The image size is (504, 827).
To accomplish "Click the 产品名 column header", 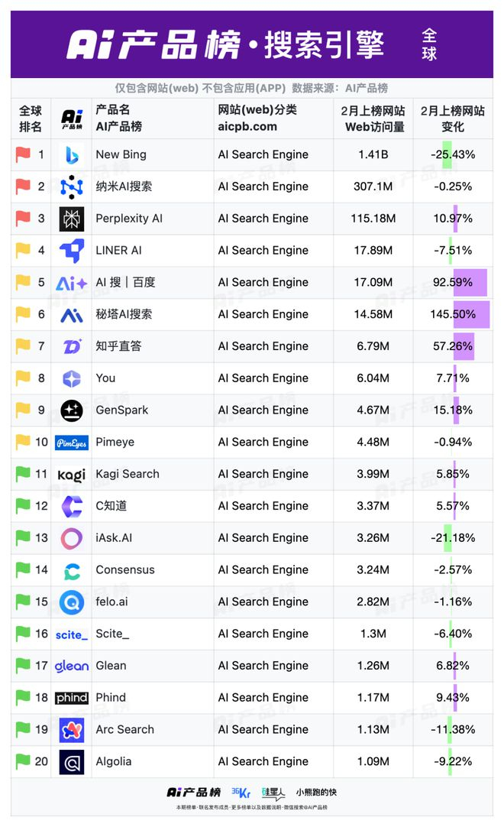I will point(113,110).
